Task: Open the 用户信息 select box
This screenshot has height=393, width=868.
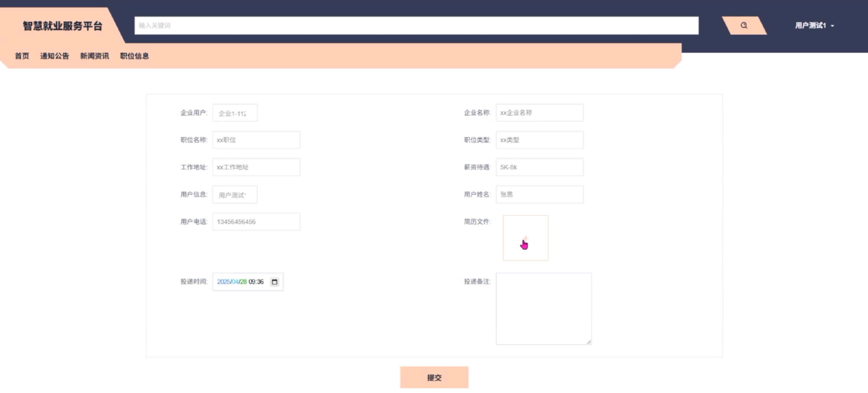Action: [234, 195]
